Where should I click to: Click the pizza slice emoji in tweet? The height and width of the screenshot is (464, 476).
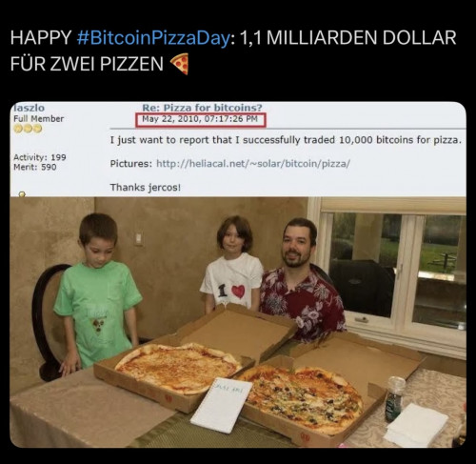pos(180,64)
